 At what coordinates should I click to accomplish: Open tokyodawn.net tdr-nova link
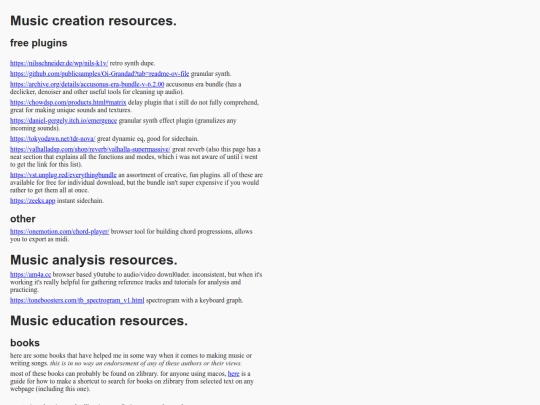pos(52,139)
